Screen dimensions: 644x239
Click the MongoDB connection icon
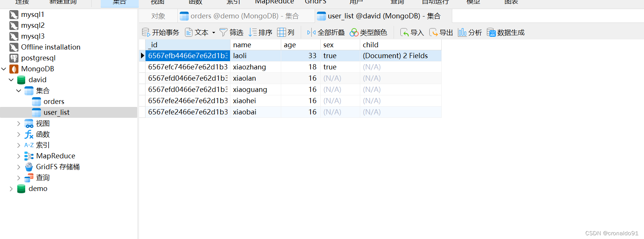coord(14,69)
